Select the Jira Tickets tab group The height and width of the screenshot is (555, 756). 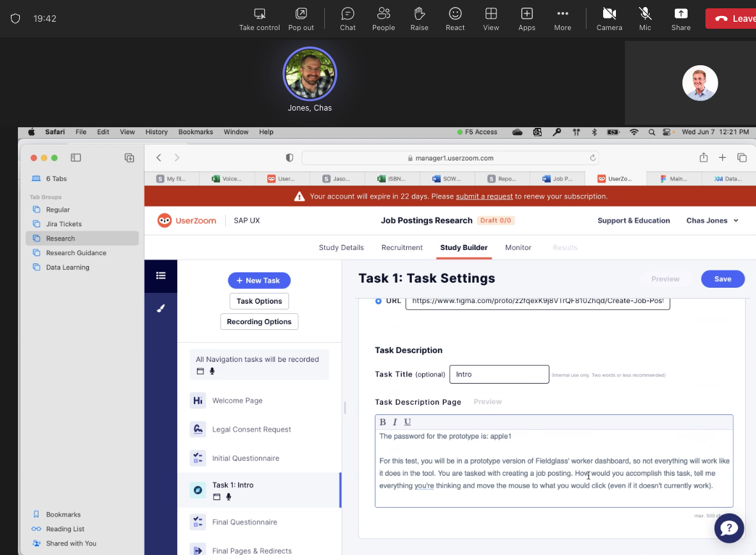[82, 224]
